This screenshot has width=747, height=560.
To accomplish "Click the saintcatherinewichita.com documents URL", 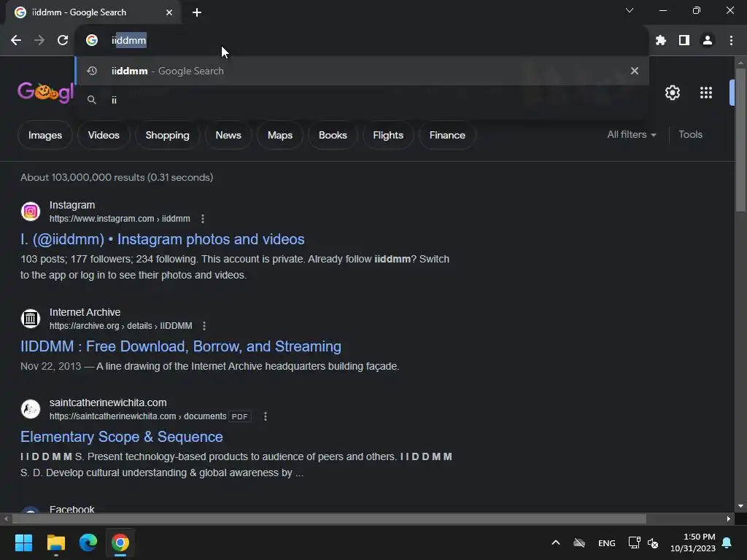I will tap(138, 416).
